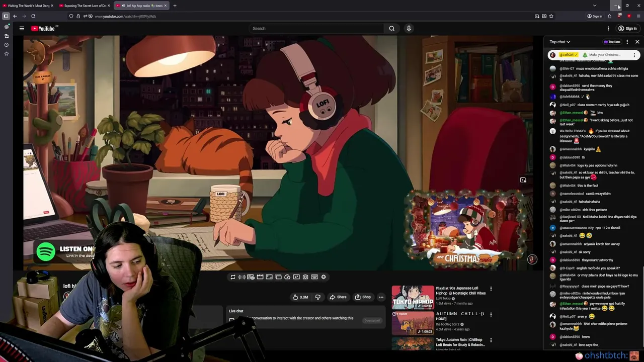This screenshot has height=362, width=644.
Task: Like the video with thumbs up
Action: point(300,297)
